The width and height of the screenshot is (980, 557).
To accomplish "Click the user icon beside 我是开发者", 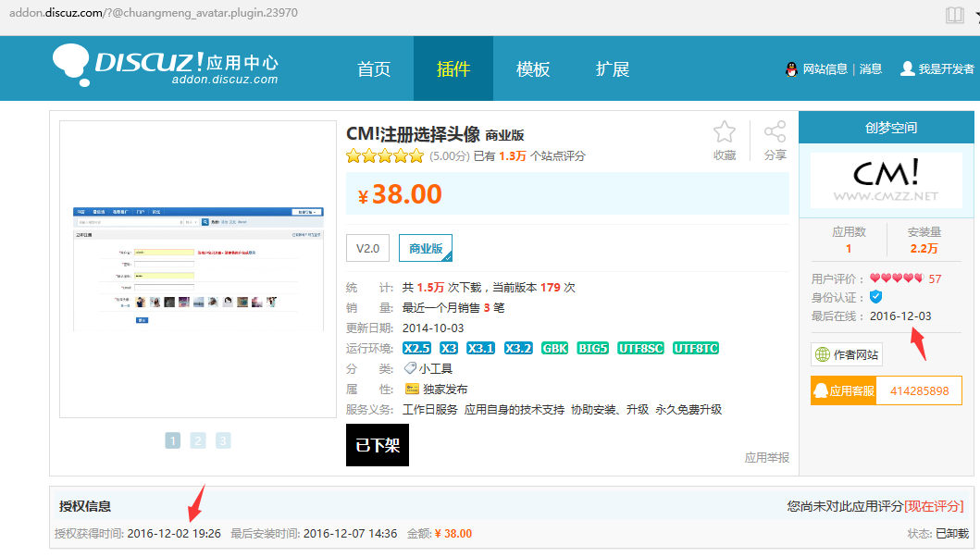I will tap(908, 68).
